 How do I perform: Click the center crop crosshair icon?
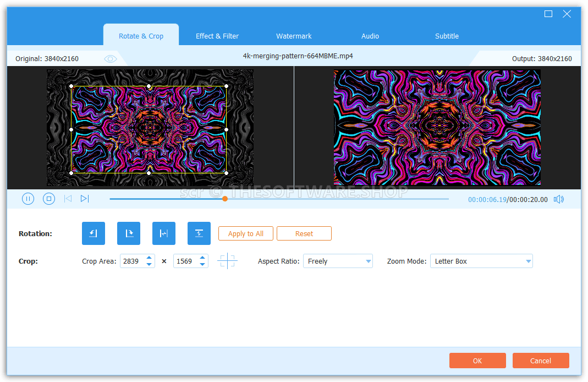point(227,261)
